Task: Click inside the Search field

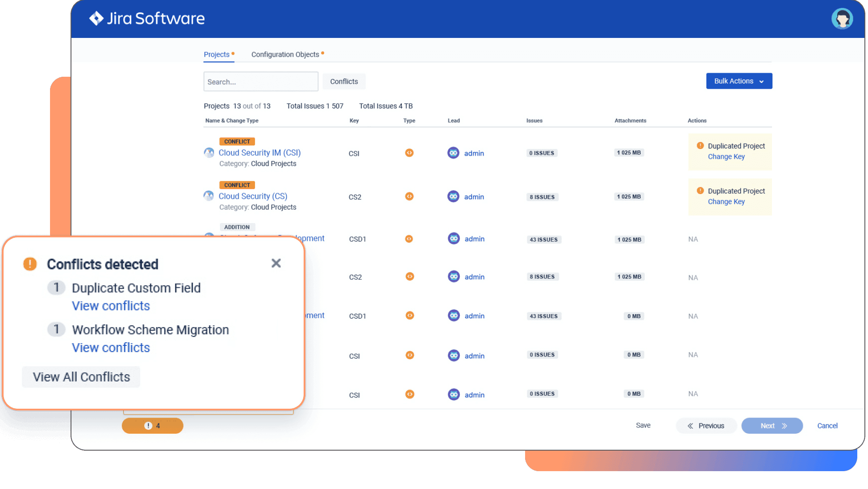Action: click(261, 81)
